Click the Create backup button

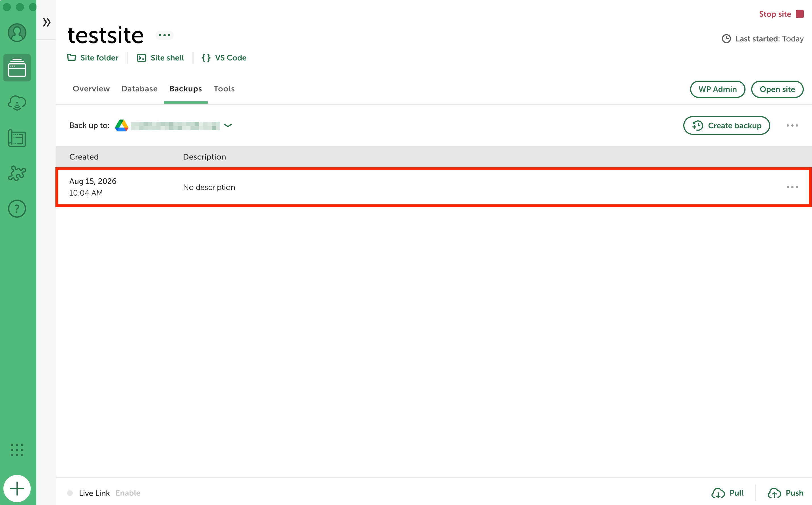pyautogui.click(x=726, y=125)
